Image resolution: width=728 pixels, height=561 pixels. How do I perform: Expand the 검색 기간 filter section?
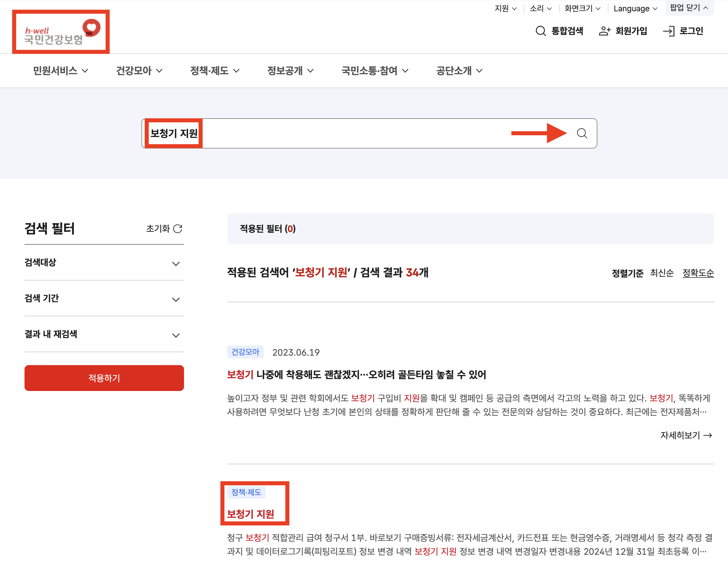(x=176, y=299)
